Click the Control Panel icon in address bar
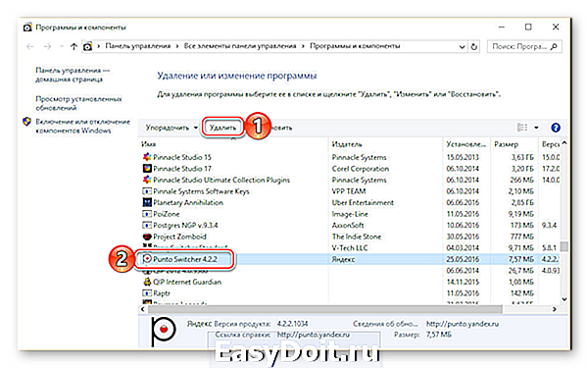 [x=87, y=46]
